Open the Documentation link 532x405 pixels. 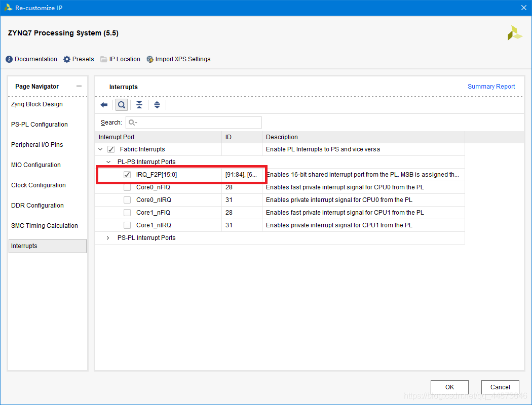click(35, 59)
